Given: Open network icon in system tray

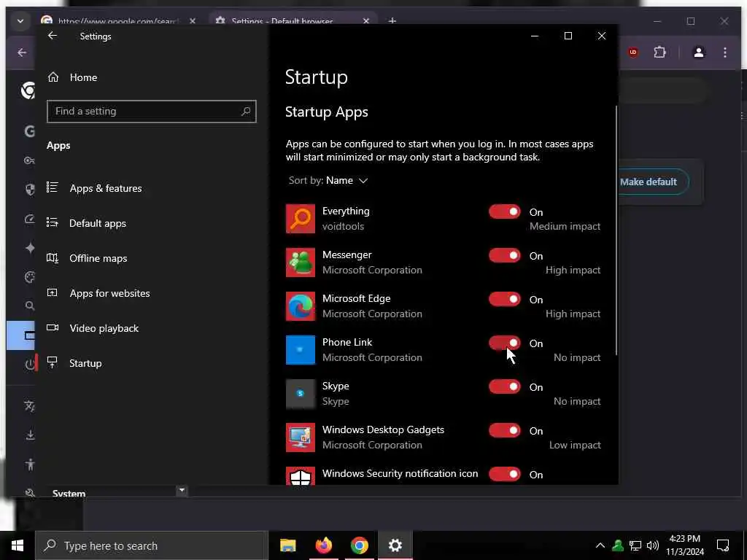Looking at the screenshot, I should pos(635,545).
